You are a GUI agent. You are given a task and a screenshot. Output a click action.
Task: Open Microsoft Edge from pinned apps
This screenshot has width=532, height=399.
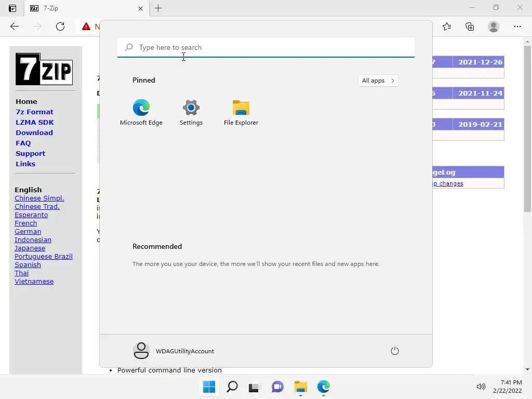141,112
